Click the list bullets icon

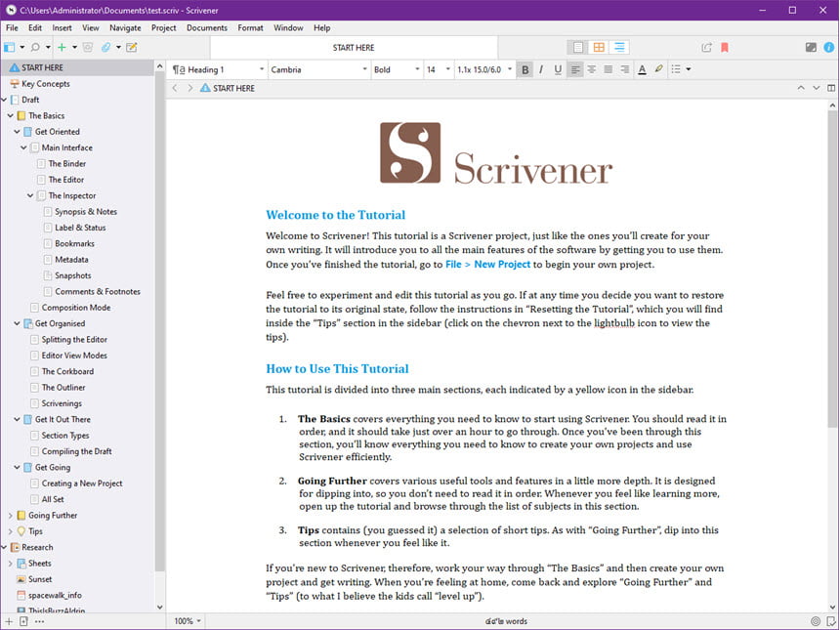[676, 69]
